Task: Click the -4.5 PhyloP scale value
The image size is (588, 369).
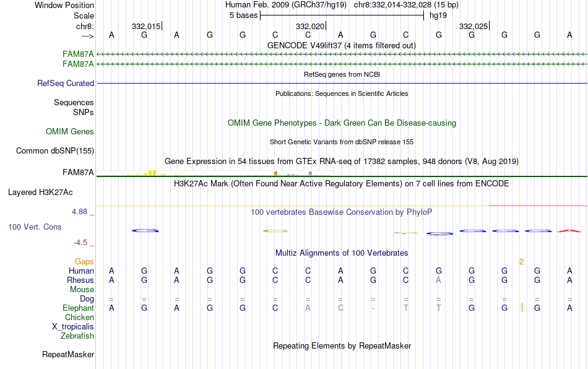Action: 80,243
